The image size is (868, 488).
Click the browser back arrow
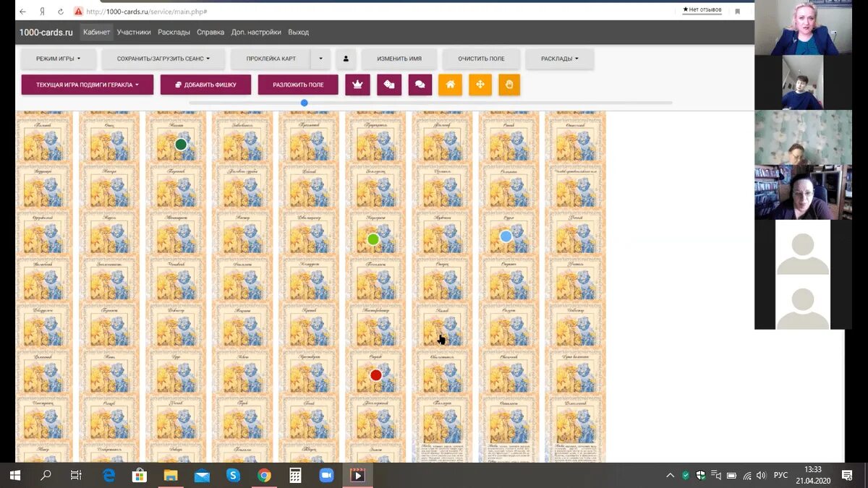(23, 12)
